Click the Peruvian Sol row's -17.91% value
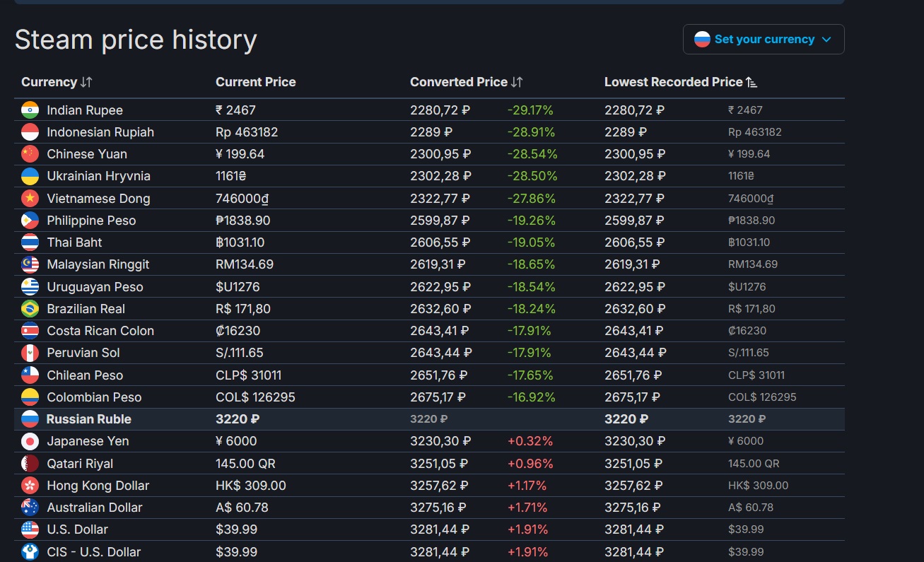Screen dimensions: 924x562 pos(531,353)
